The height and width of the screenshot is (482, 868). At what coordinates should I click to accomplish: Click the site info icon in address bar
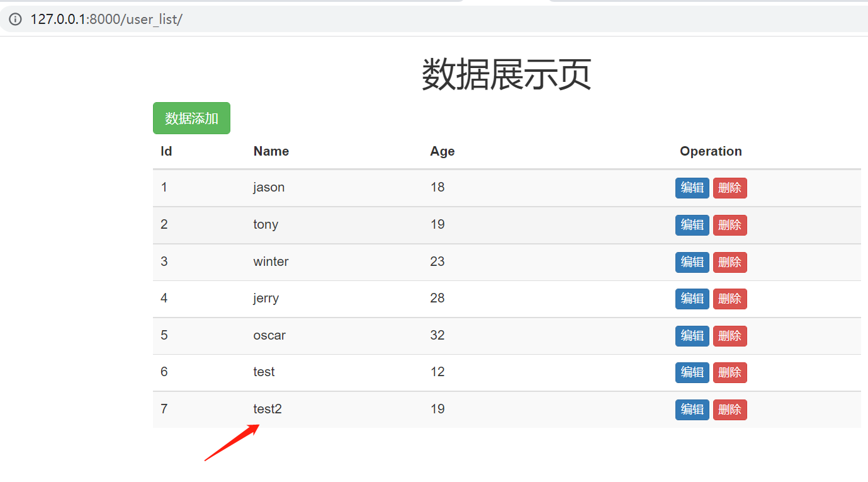coord(15,19)
